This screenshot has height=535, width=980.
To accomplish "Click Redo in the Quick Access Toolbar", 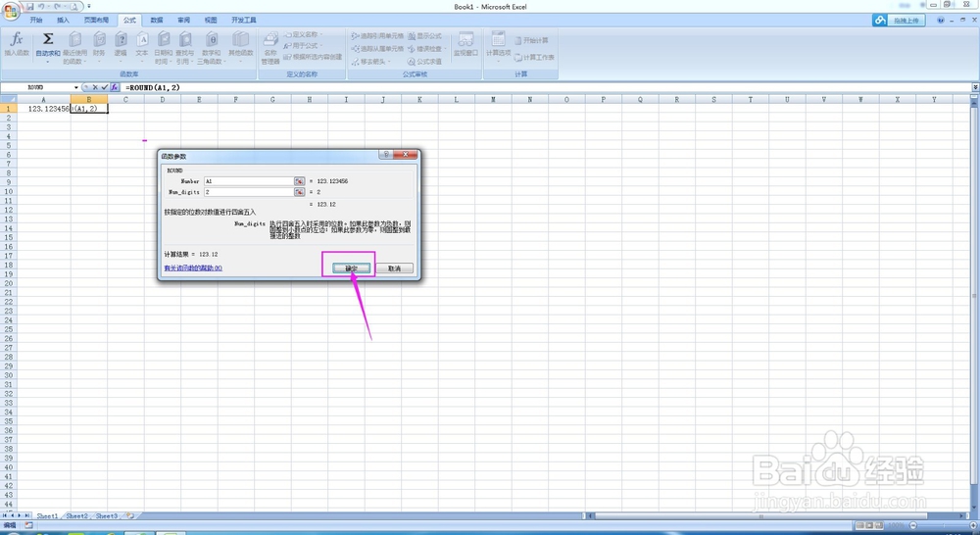I will click(56, 6).
